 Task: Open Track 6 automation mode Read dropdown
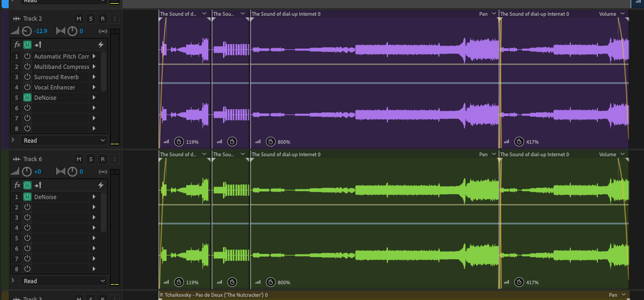[x=65, y=281]
